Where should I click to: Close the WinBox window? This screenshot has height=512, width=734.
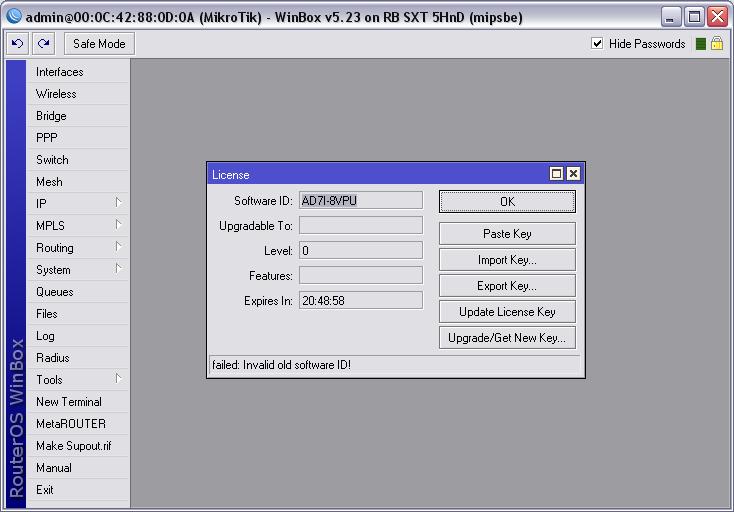(718, 17)
